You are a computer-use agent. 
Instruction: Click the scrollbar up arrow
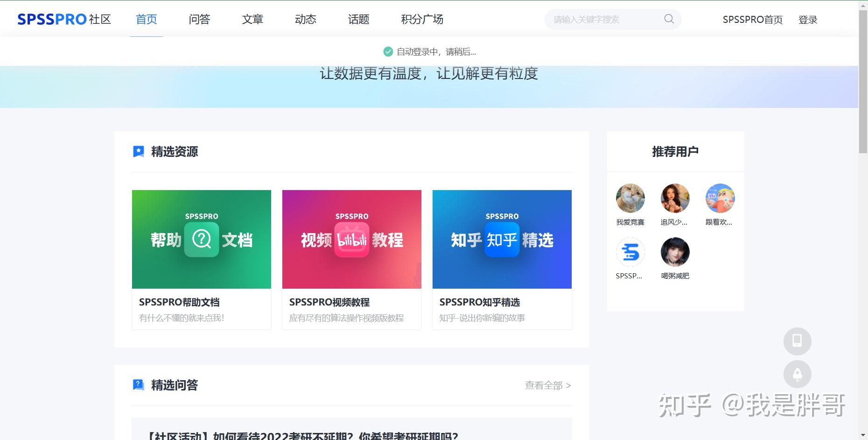(863, 5)
